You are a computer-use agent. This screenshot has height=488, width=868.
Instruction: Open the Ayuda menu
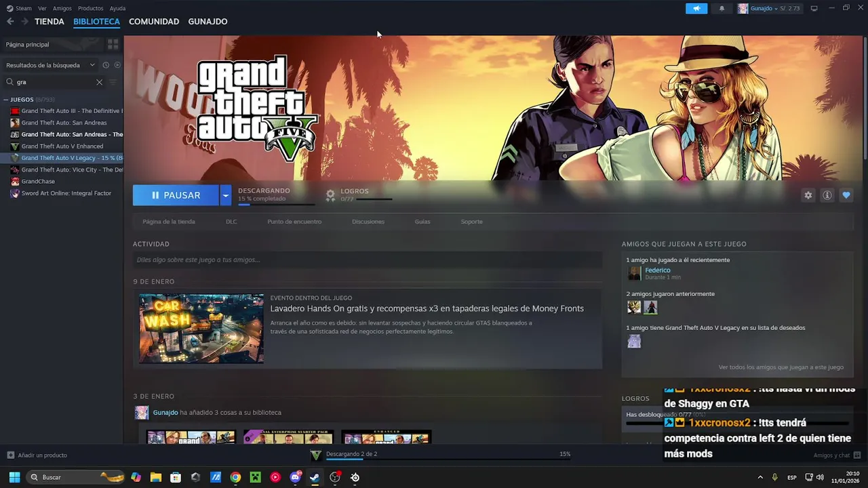click(x=117, y=8)
